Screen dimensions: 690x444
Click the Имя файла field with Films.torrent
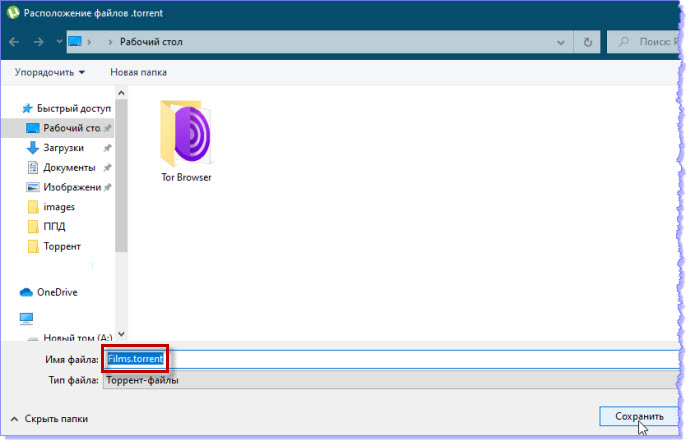click(x=391, y=359)
